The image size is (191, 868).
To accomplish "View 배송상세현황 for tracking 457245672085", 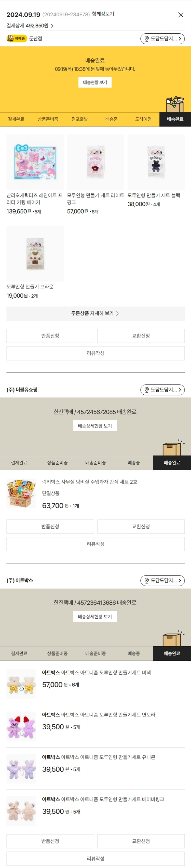I will (95, 426).
